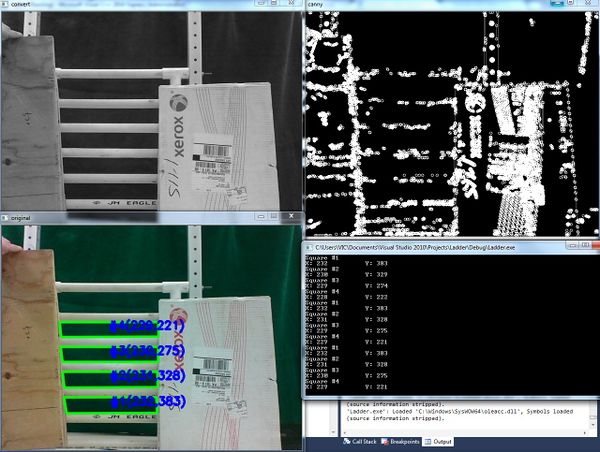Minimize the convert window
Image resolution: width=600 pixels, height=452 pixels.
(261, 3)
